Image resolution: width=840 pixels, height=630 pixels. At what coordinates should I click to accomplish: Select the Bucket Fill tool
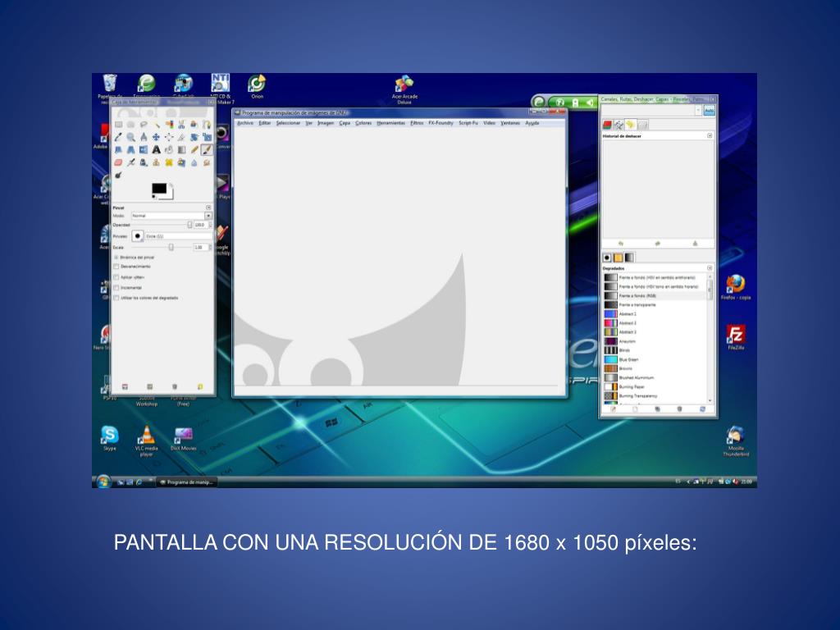[169, 150]
